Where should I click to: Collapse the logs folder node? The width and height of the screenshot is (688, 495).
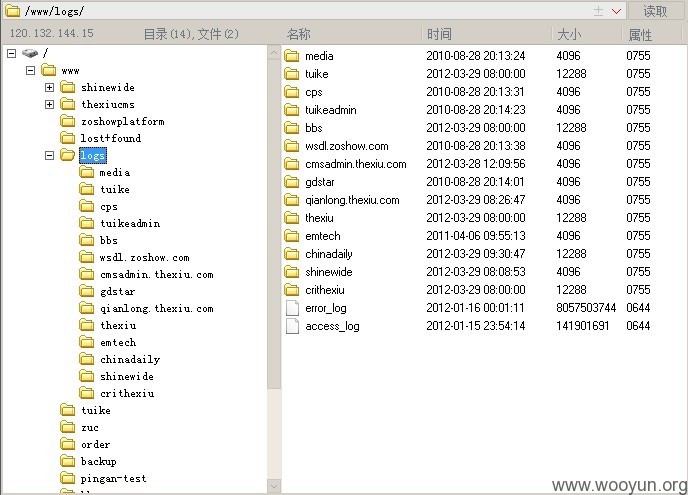[x=50, y=155]
